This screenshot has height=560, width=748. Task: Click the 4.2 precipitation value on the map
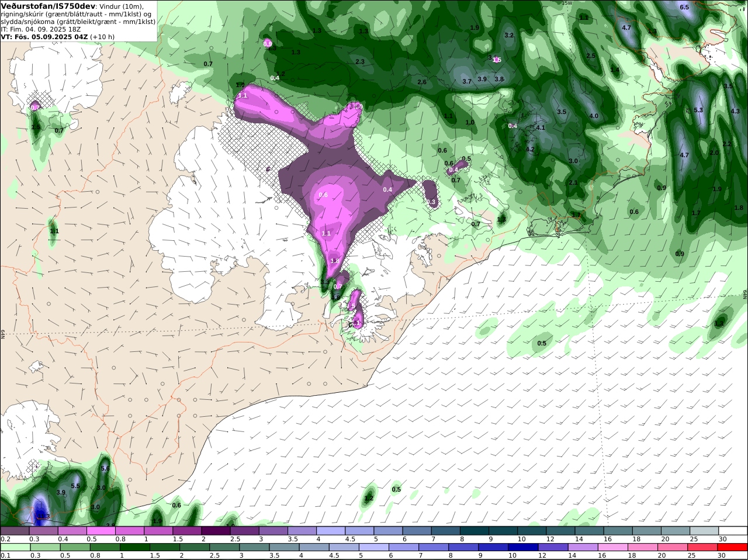[x=530, y=149]
